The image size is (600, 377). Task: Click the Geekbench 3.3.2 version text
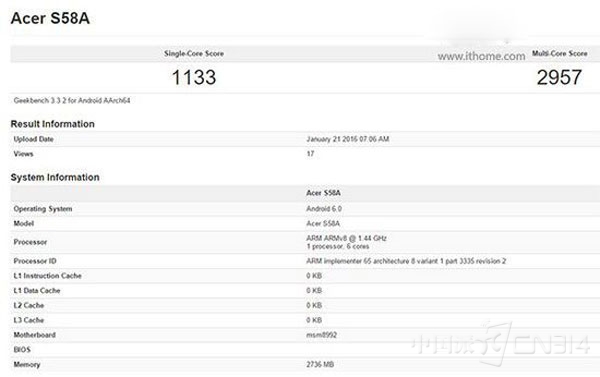pyautogui.click(x=72, y=100)
